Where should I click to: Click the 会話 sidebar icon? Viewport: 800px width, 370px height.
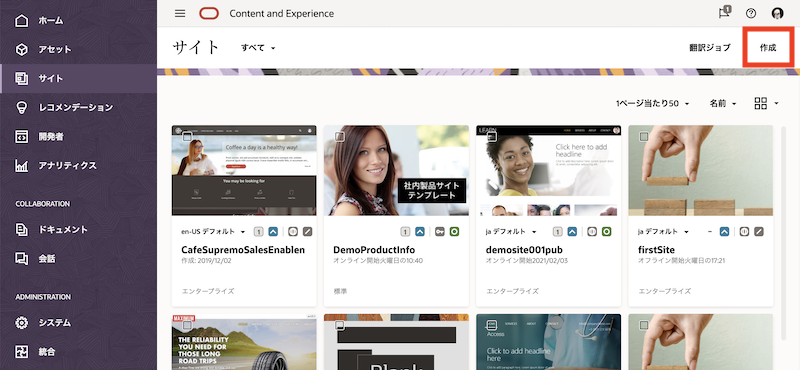click(x=22, y=259)
